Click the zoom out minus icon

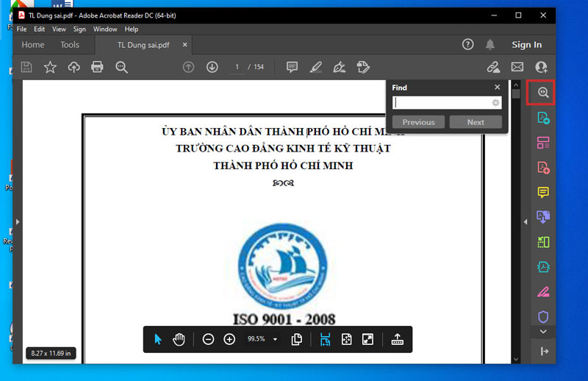click(208, 339)
